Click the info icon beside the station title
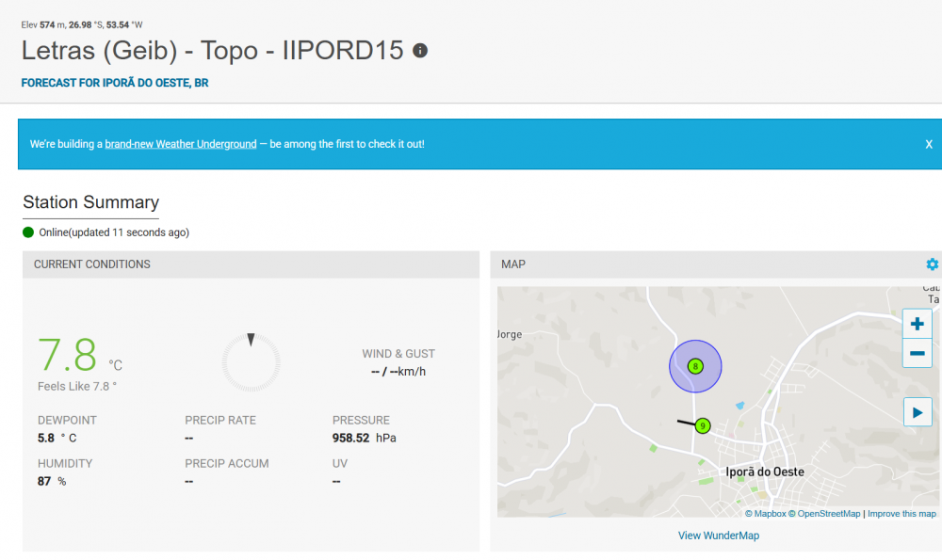942x560 pixels. click(420, 51)
